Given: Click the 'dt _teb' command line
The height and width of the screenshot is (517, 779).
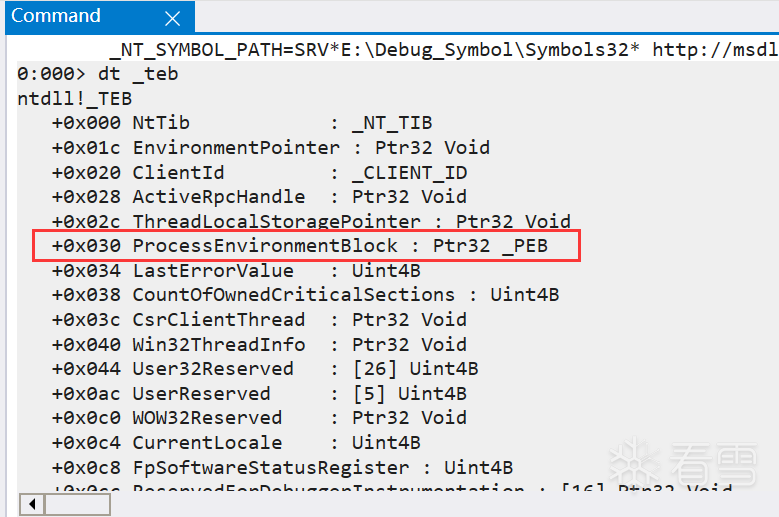Looking at the screenshot, I should click(138, 74).
